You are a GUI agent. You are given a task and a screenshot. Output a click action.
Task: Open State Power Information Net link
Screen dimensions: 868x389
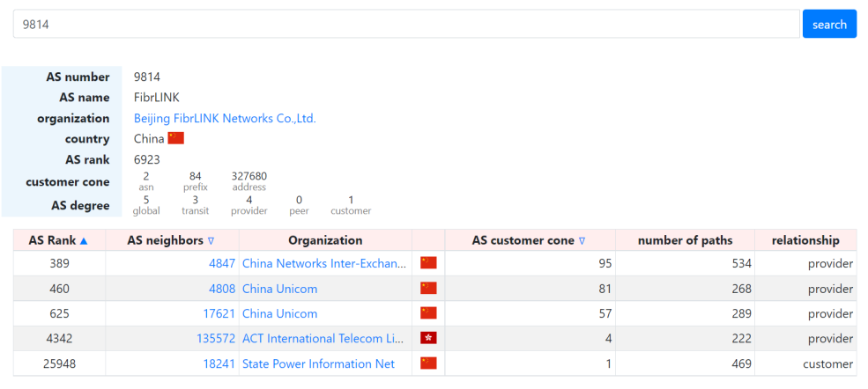click(x=319, y=363)
